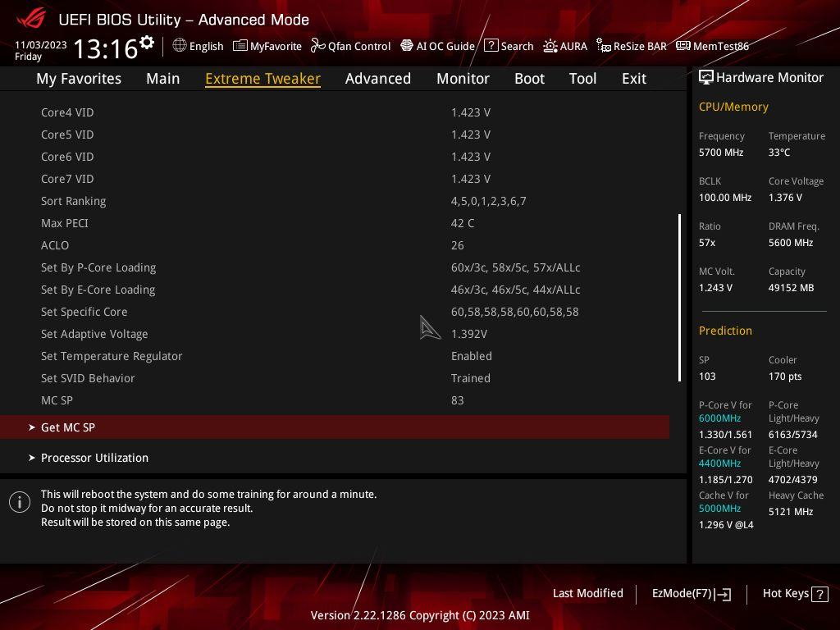Open the Monitor tab
The image size is (840, 630).
463,79
